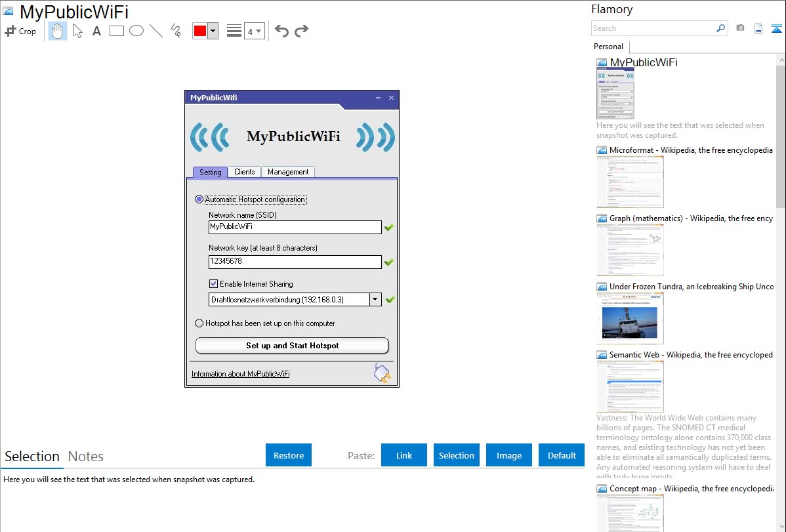The width and height of the screenshot is (786, 532).
Task: Click the Semantic Web - Wikipedia title
Action: [691, 354]
